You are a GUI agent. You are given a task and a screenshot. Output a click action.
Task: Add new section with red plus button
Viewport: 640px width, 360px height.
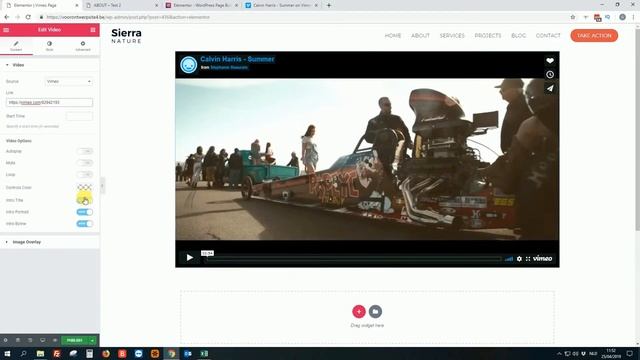click(x=359, y=311)
